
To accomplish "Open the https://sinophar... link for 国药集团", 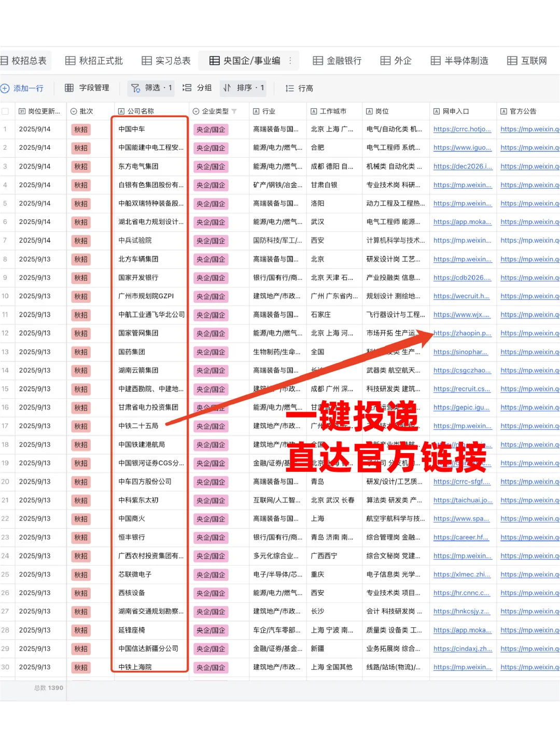I will (x=460, y=352).
